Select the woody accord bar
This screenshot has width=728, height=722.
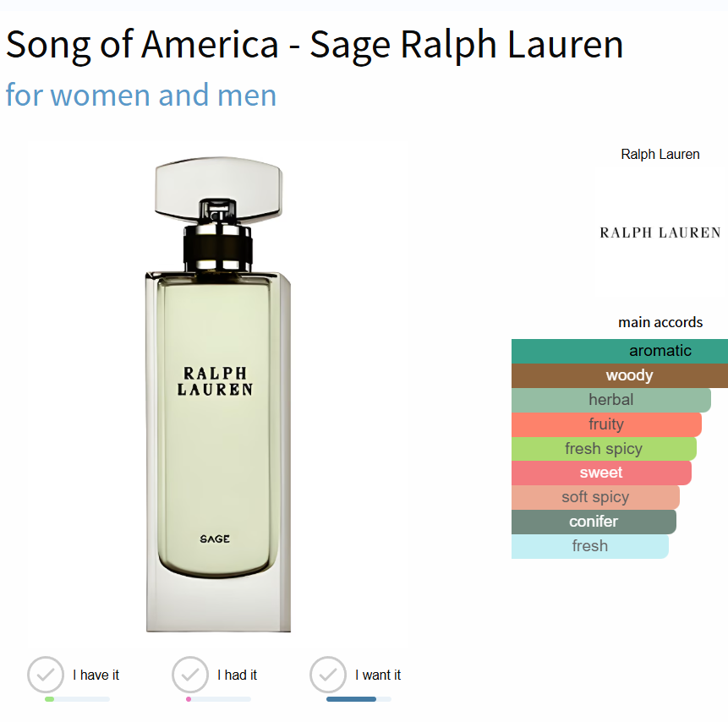(x=619, y=375)
